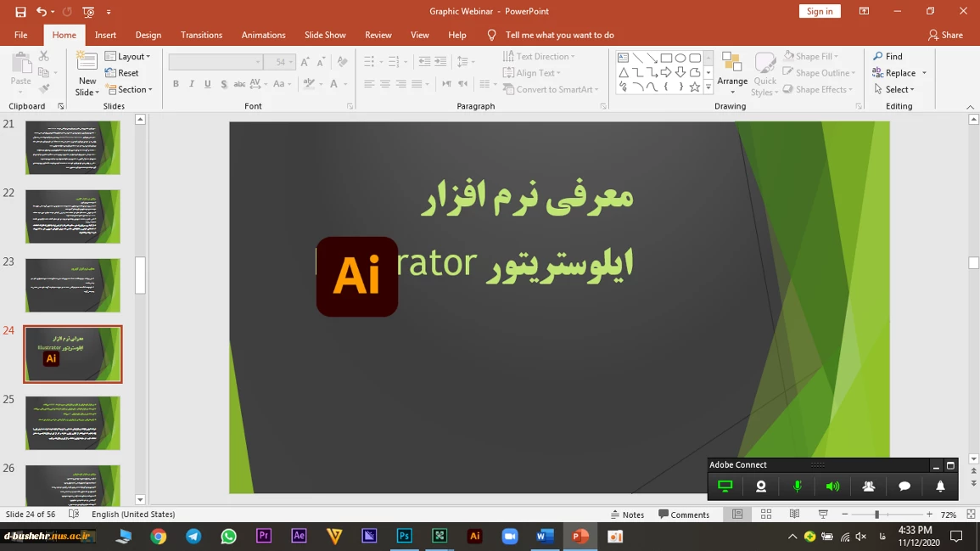Open Adobe Connect chat bubble icon

904,486
